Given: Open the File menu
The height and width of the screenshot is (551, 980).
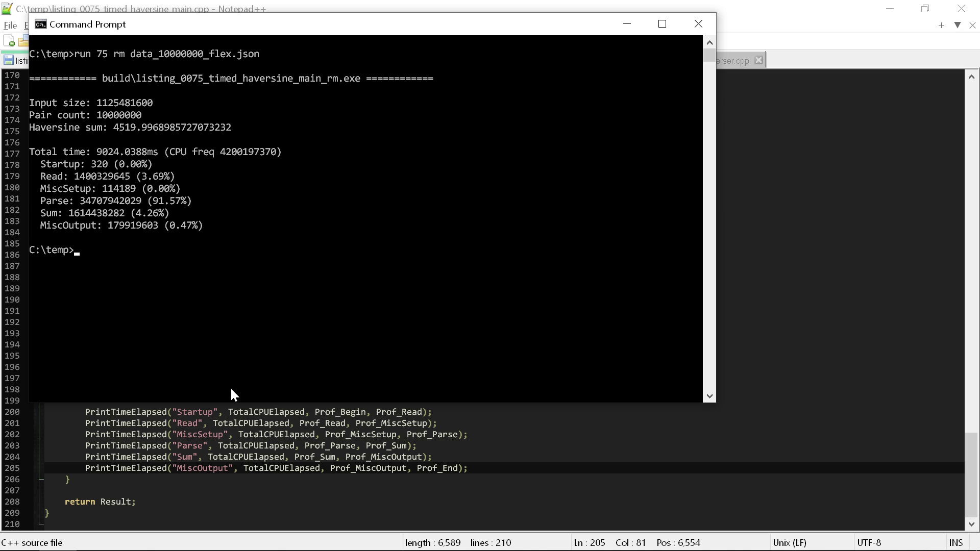Looking at the screenshot, I should (10, 25).
